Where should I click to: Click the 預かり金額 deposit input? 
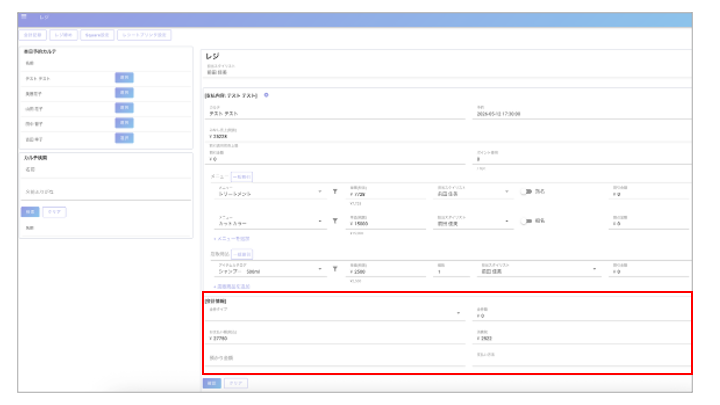(x=335, y=358)
